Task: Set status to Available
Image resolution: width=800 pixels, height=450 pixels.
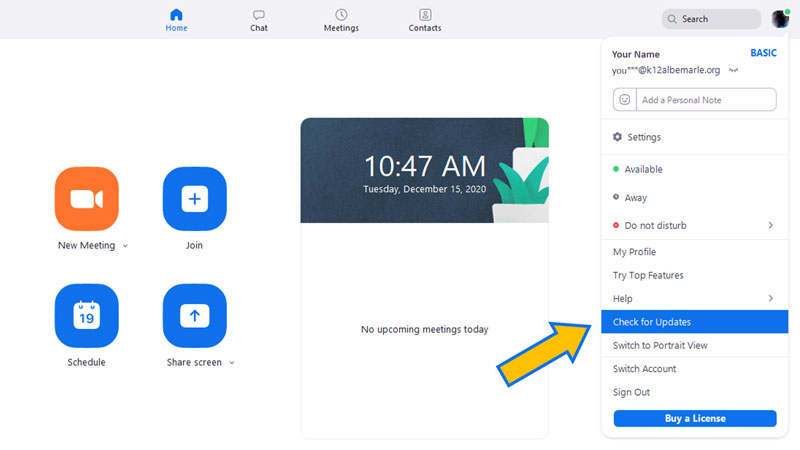Action: 694,169
